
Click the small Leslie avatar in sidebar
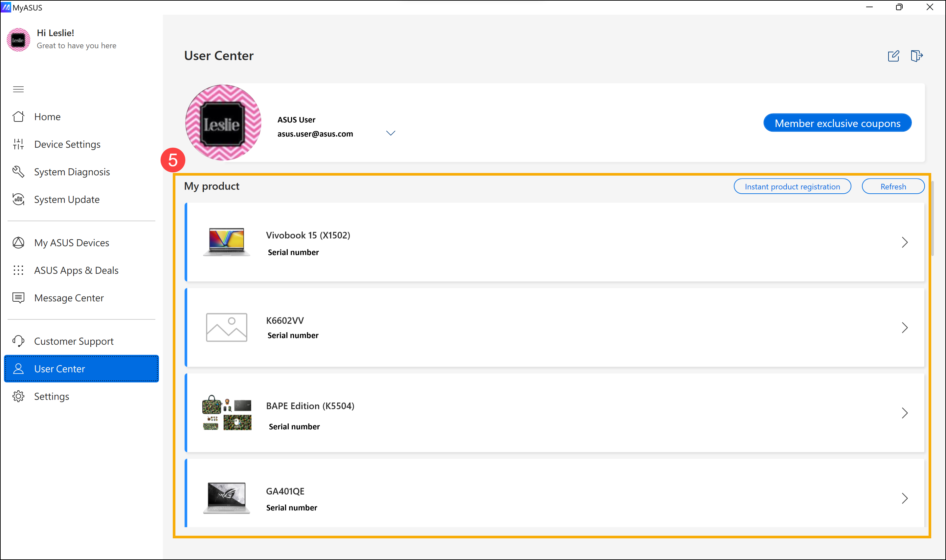click(18, 40)
